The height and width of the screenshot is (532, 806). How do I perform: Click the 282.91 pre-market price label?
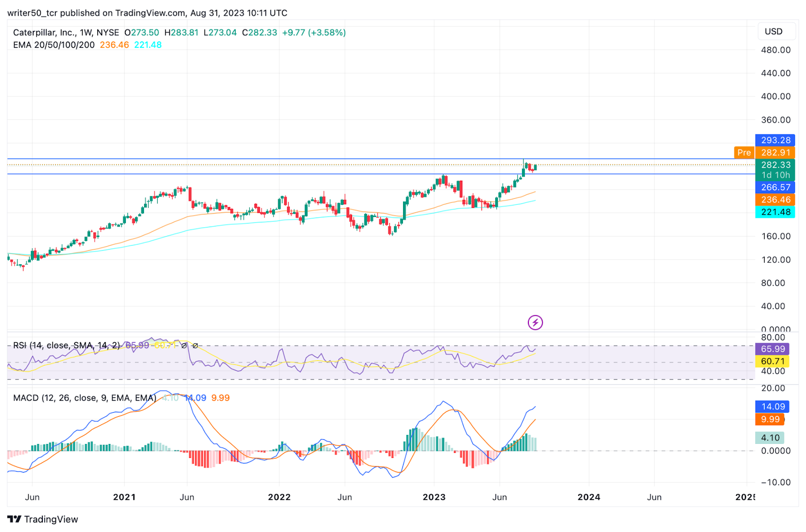point(775,153)
